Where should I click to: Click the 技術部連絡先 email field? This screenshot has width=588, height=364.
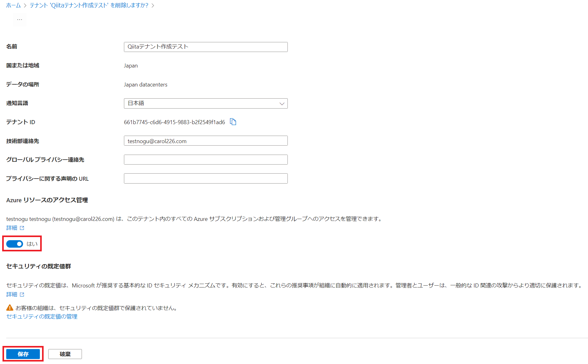(206, 141)
